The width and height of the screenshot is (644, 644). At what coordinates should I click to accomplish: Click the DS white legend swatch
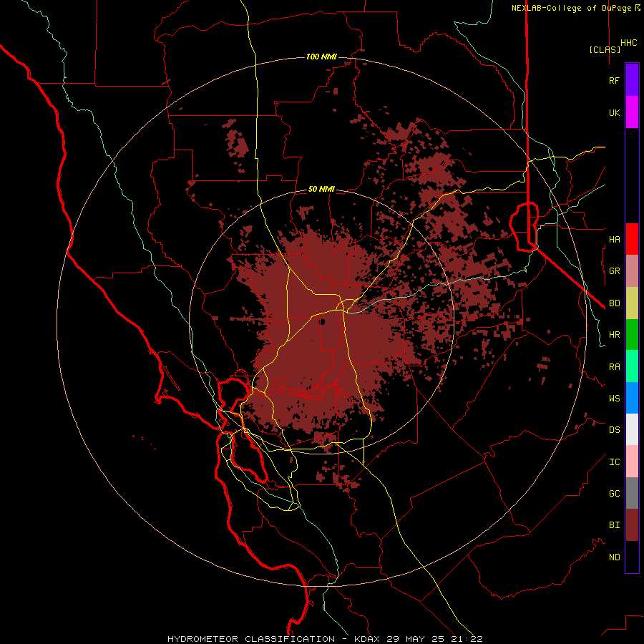click(632, 429)
